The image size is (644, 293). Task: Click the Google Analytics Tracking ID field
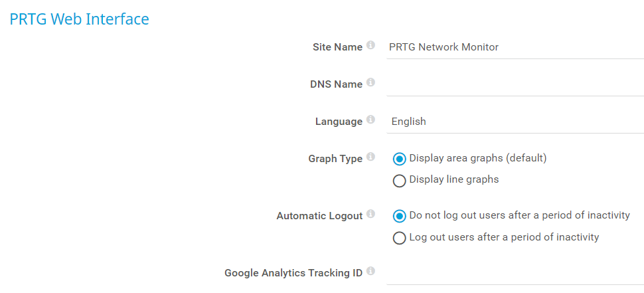point(515,273)
